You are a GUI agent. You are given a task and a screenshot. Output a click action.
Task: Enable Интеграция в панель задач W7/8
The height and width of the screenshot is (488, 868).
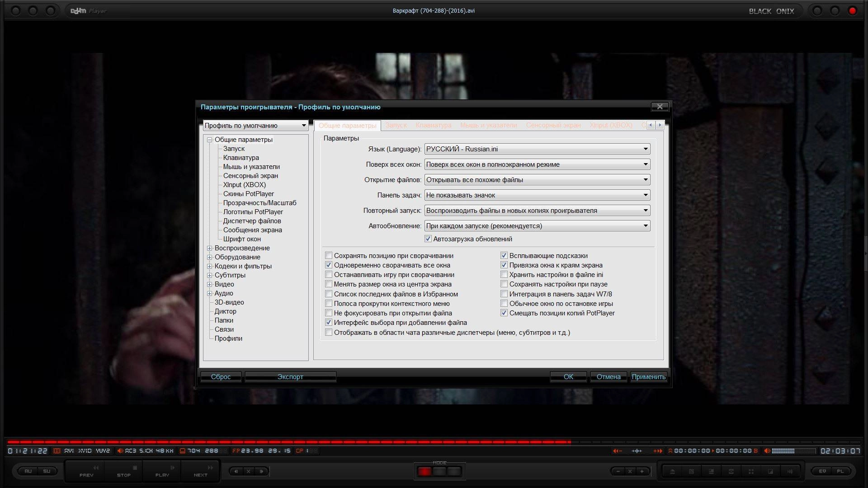(504, 294)
